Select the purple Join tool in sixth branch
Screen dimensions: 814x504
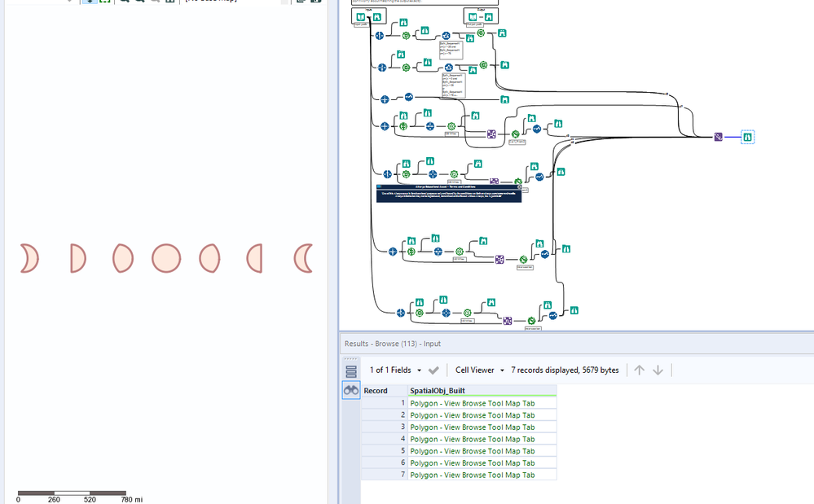[x=499, y=259]
